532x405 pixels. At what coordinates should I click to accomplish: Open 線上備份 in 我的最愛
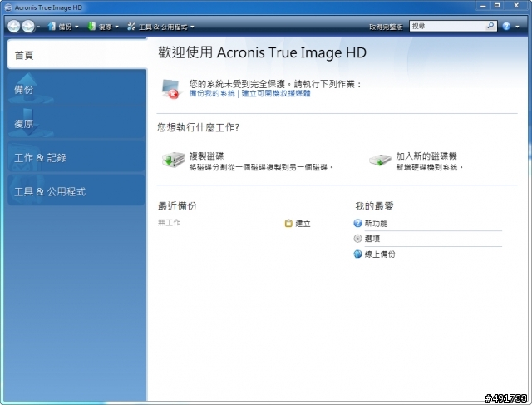[x=380, y=254]
